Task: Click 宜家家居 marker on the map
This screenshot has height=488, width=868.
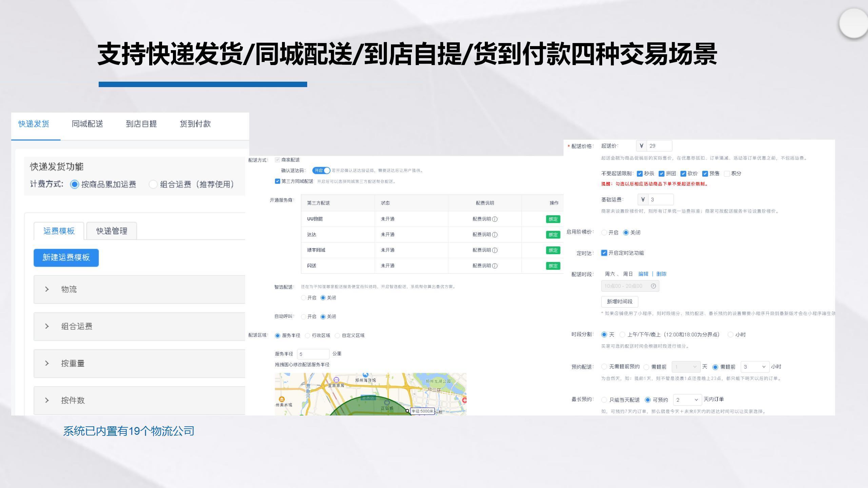Action: tap(336, 380)
